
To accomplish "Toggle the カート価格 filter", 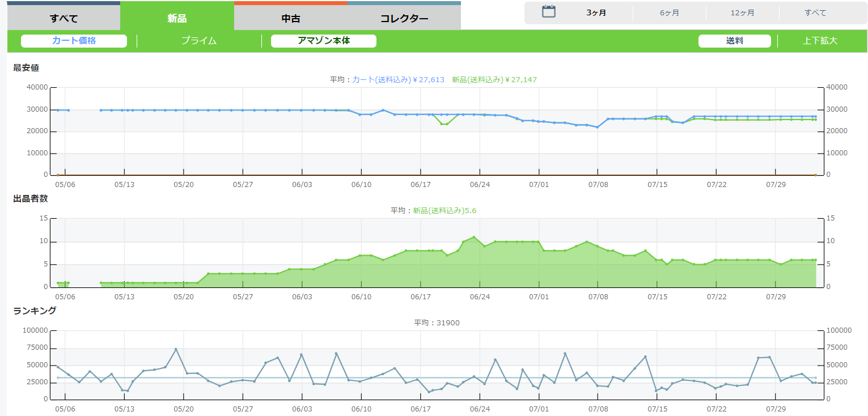I will point(74,41).
